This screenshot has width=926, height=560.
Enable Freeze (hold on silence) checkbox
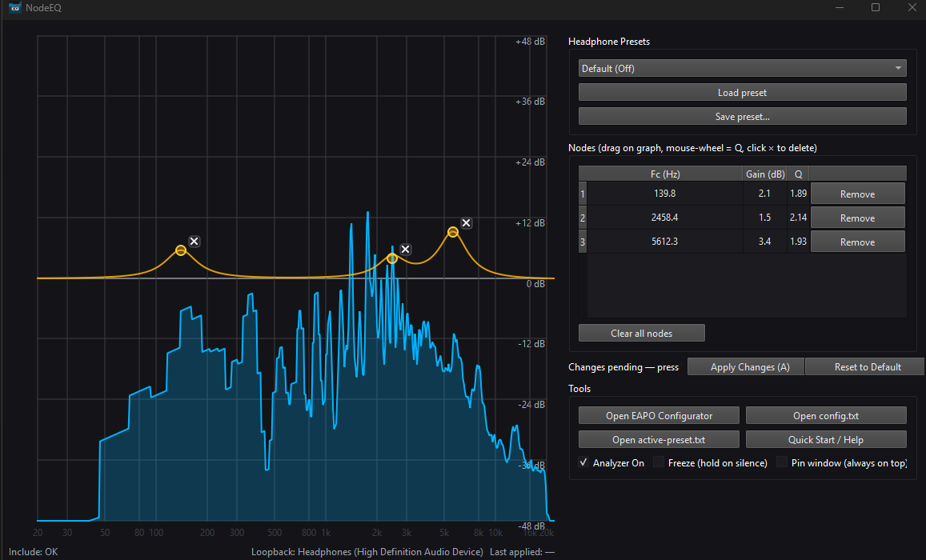659,462
